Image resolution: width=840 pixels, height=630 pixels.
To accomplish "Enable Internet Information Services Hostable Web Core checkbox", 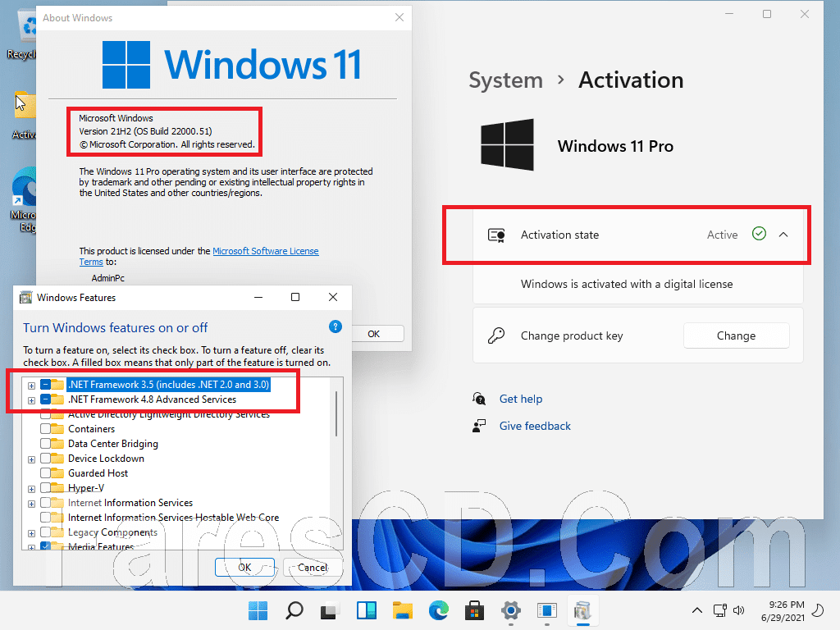I will click(46, 518).
